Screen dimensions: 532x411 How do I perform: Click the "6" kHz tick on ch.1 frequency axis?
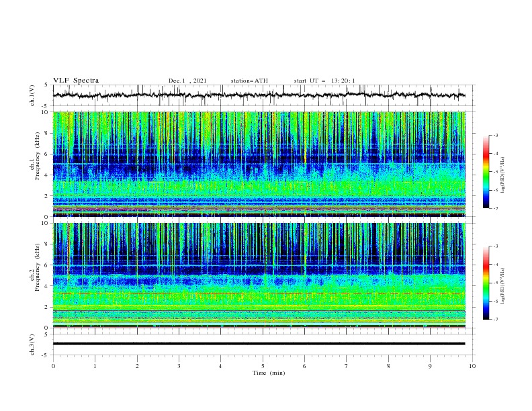(46, 154)
